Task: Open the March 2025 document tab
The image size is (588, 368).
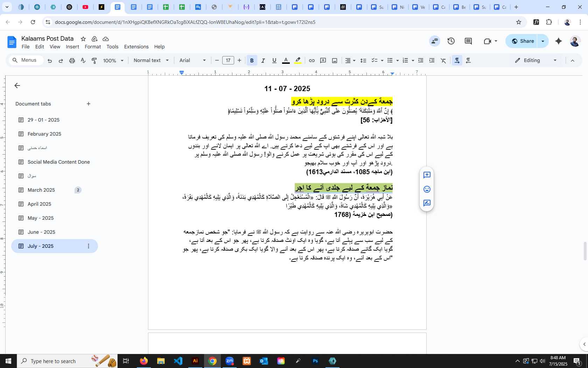Action: 55,190
